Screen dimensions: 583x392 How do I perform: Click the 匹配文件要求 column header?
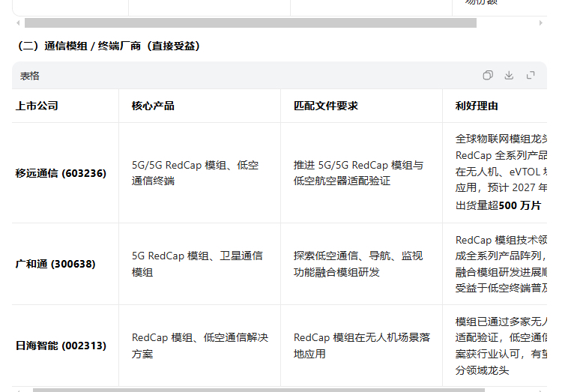(x=326, y=106)
